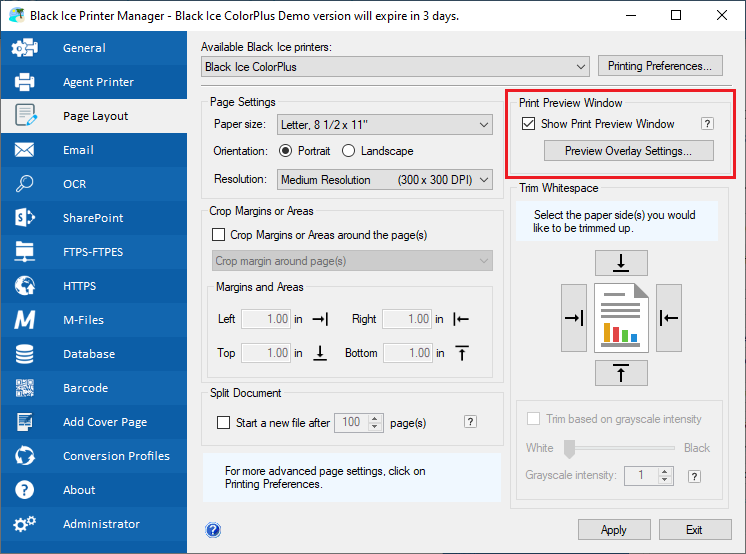Click the Grayscale intensity value field
Screen dimensions: 746x554
click(641, 476)
